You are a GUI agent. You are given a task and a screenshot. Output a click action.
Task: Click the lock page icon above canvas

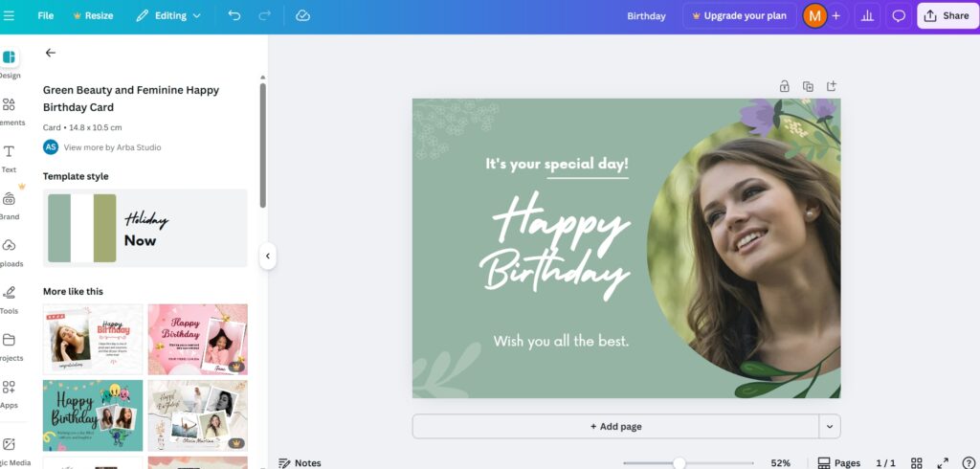[785, 86]
